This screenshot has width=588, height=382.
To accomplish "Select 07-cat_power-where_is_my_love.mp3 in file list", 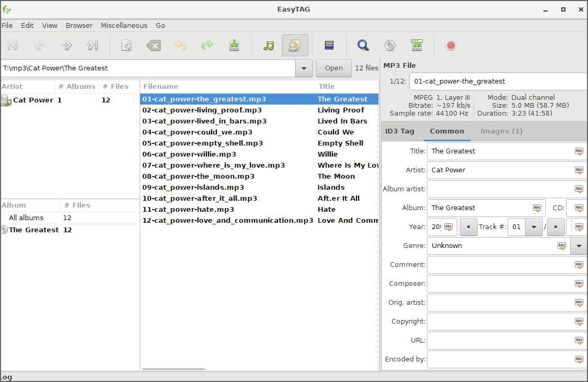I will (213, 165).
